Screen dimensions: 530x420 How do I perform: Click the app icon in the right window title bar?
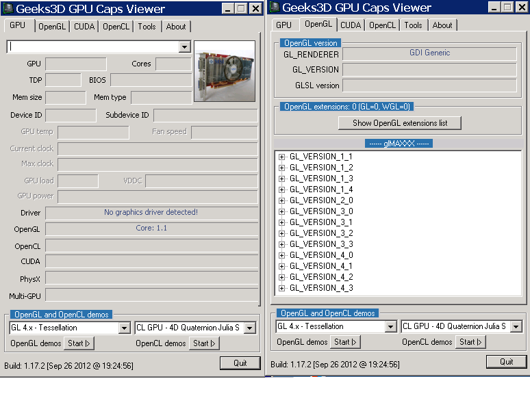click(x=275, y=7)
